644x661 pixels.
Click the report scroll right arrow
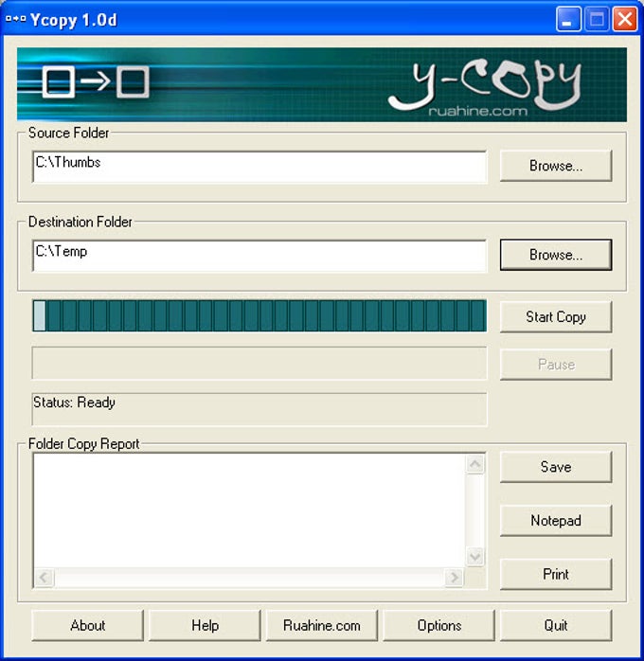[x=454, y=577]
